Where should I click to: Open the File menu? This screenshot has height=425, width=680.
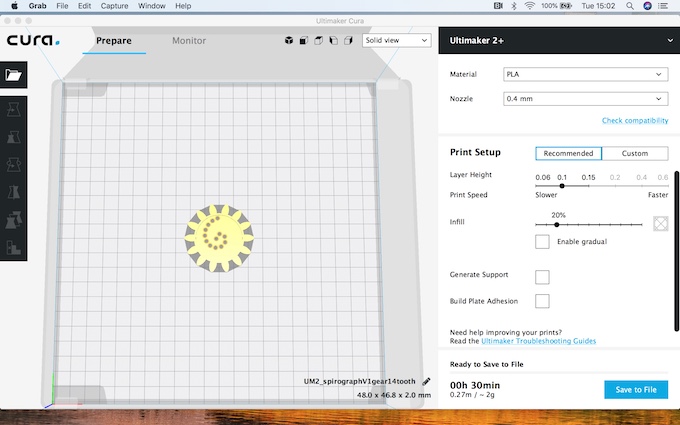pyautogui.click(x=62, y=6)
